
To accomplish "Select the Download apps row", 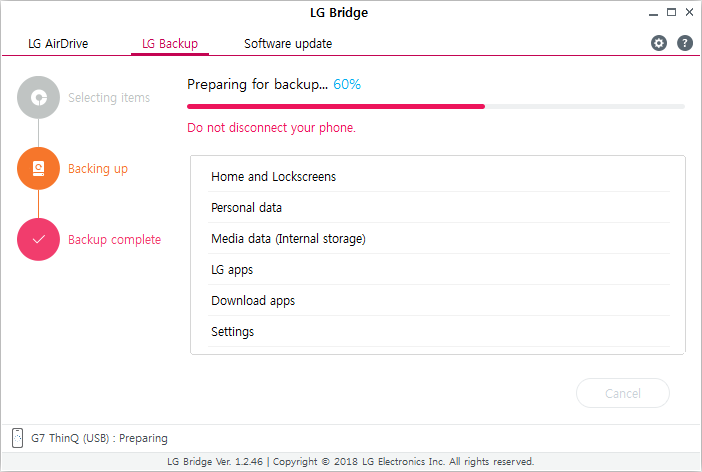I will (x=439, y=300).
